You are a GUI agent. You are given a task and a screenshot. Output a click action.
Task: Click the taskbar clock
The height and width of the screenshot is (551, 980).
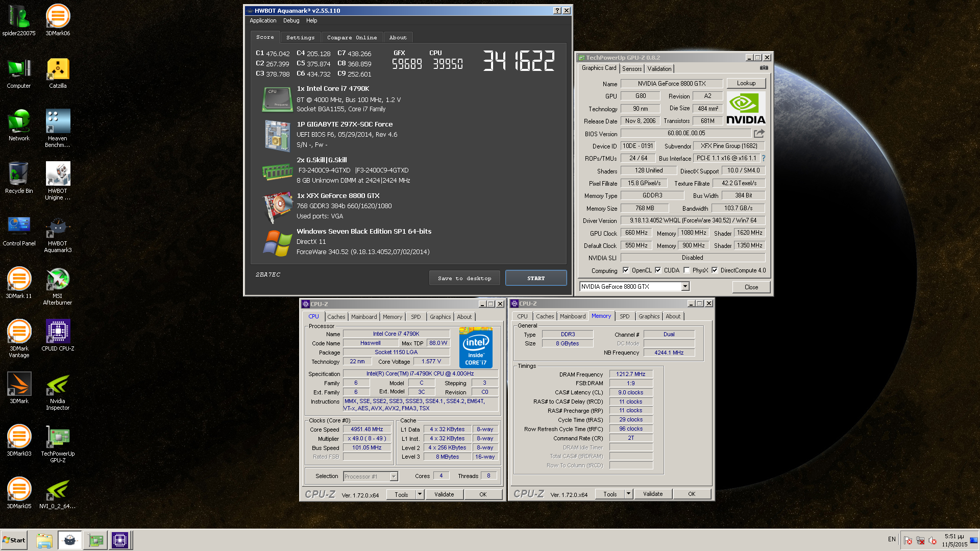coord(954,540)
